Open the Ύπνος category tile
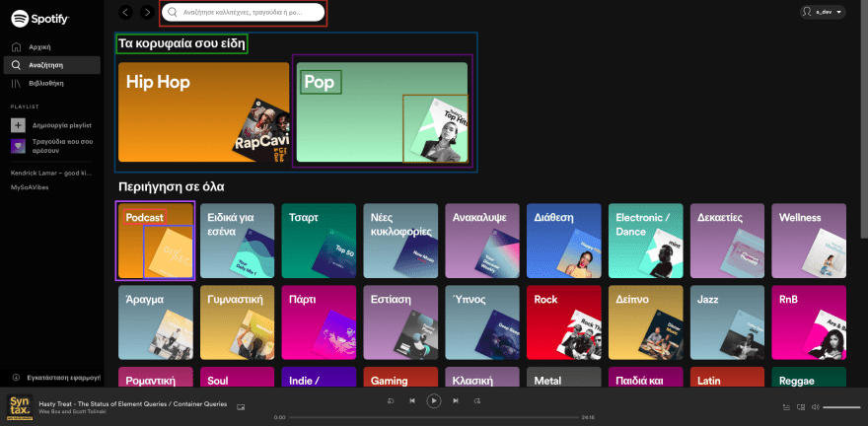 [x=482, y=322]
